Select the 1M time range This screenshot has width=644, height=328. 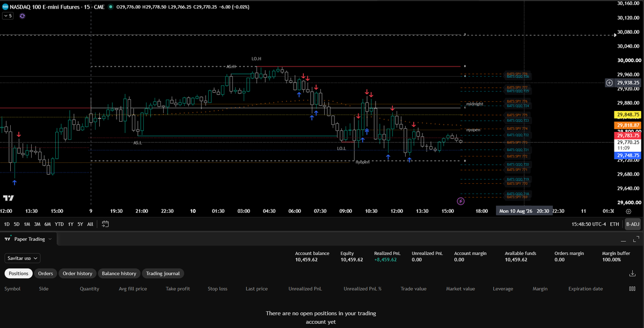click(x=27, y=224)
